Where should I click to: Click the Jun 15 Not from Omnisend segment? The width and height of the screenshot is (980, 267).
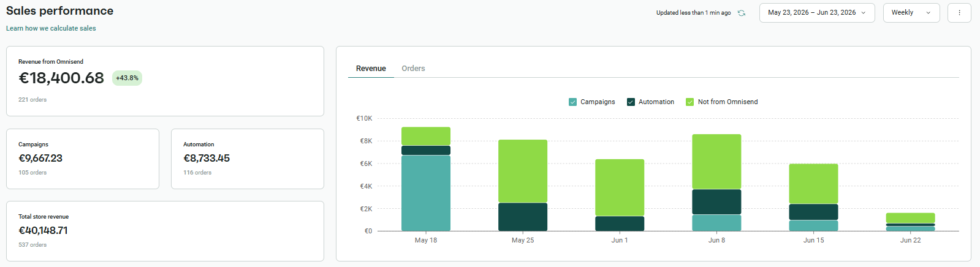(x=813, y=184)
